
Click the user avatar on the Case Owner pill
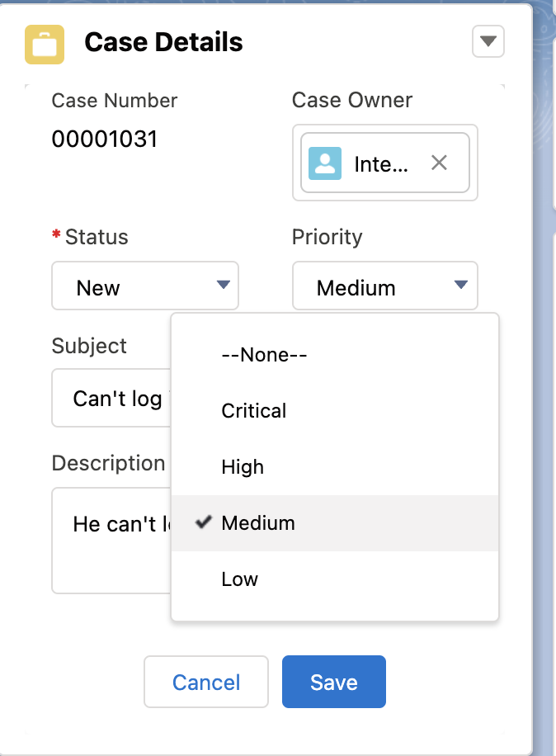pyautogui.click(x=325, y=163)
